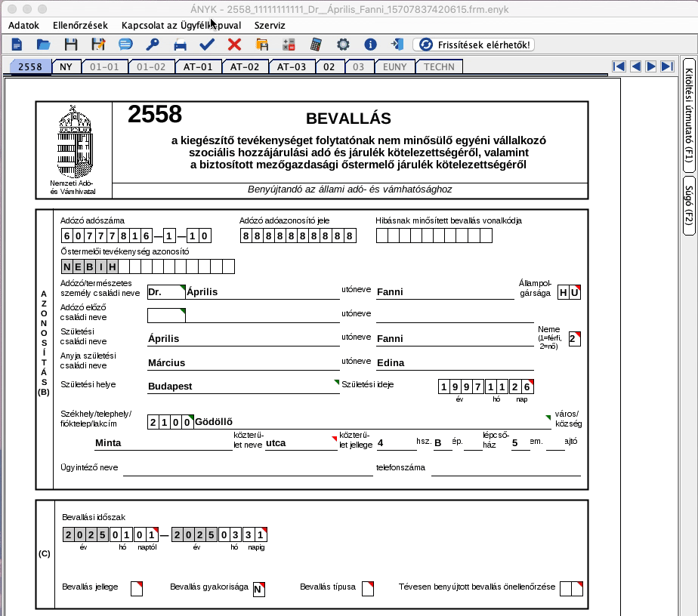
Task: Jump to the last page arrow button
Action: coord(667,66)
